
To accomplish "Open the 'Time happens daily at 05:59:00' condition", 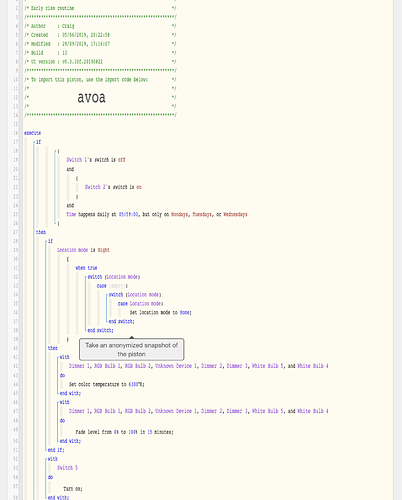I will pyautogui.click(x=157, y=214).
